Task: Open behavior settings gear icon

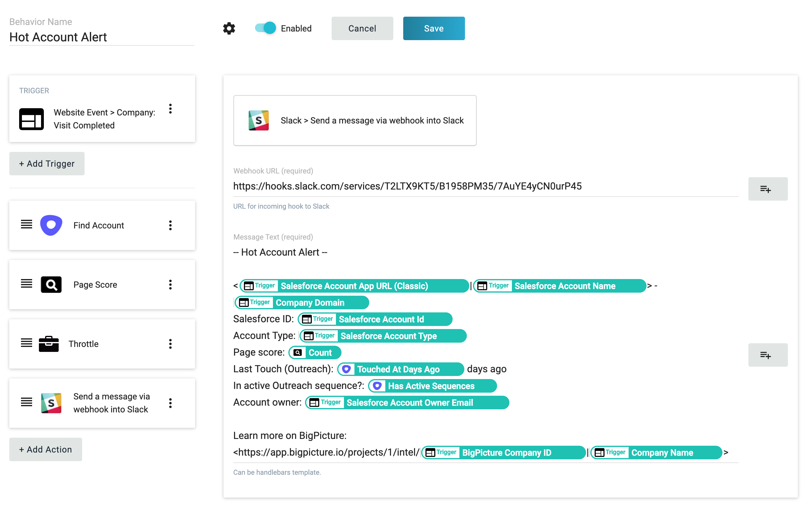Action: [x=229, y=28]
